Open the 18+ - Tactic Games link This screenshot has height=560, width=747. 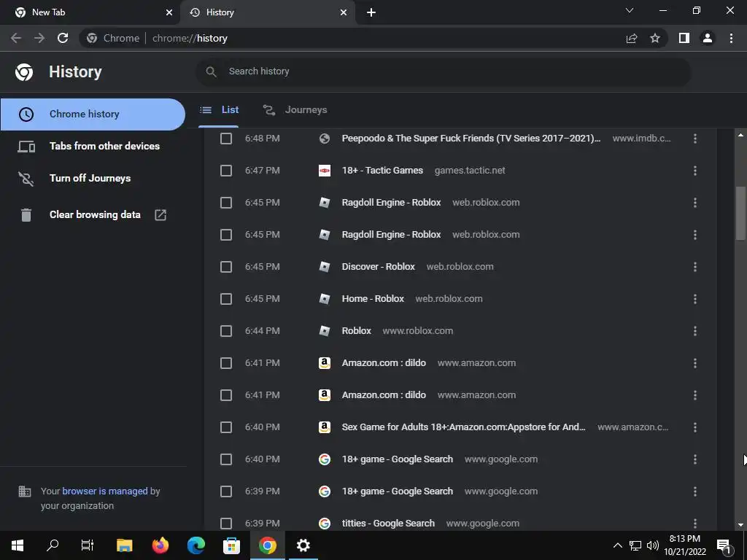click(382, 171)
